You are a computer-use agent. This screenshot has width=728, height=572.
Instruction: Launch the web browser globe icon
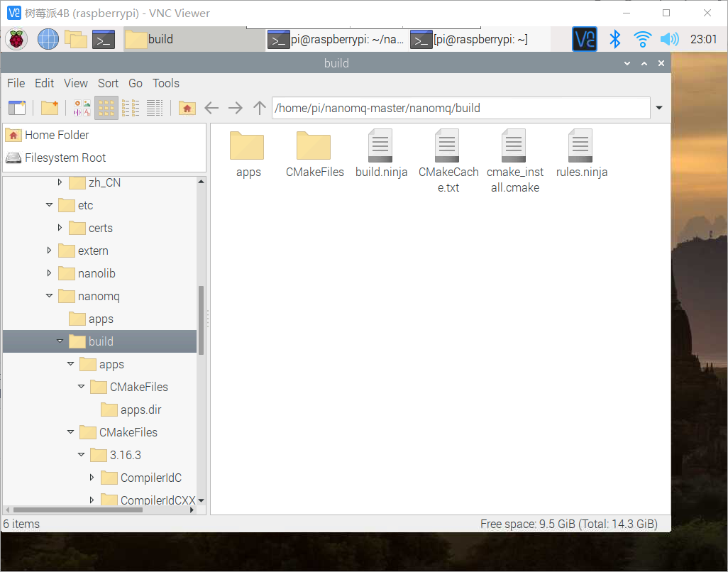[48, 39]
